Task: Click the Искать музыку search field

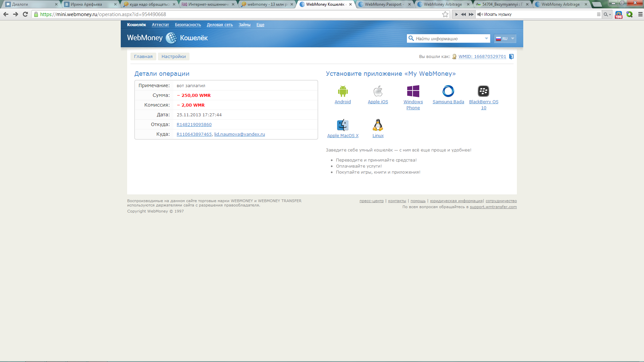Action: (538, 14)
